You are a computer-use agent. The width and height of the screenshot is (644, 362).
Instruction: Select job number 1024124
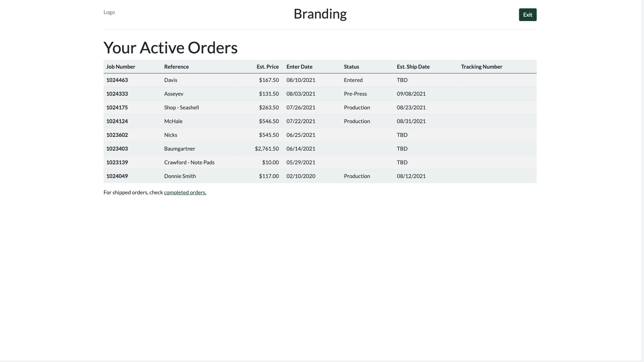coord(117,121)
